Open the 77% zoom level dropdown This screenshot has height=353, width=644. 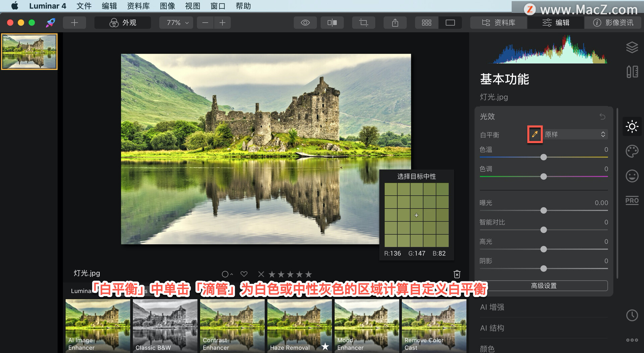(x=176, y=22)
